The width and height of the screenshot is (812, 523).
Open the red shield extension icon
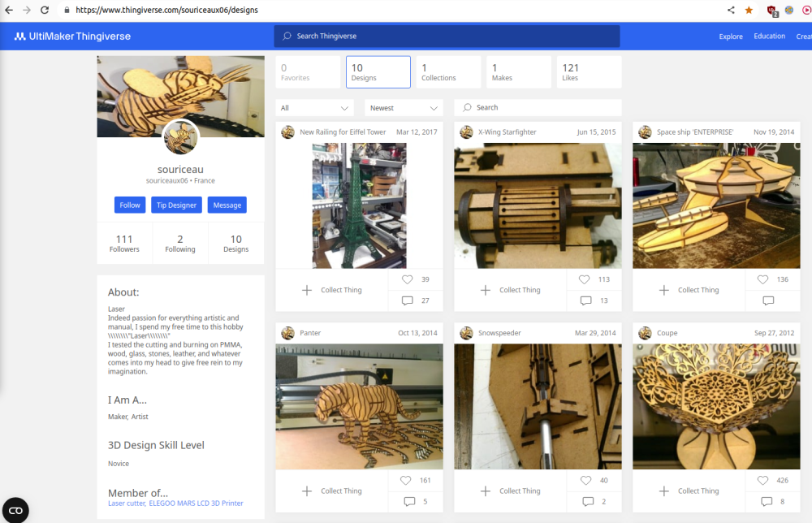771,11
